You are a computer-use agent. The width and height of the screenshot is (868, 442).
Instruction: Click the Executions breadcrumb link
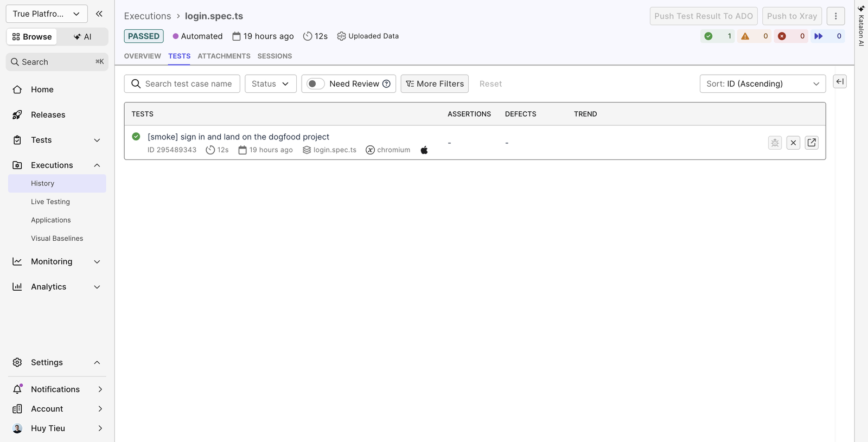148,16
